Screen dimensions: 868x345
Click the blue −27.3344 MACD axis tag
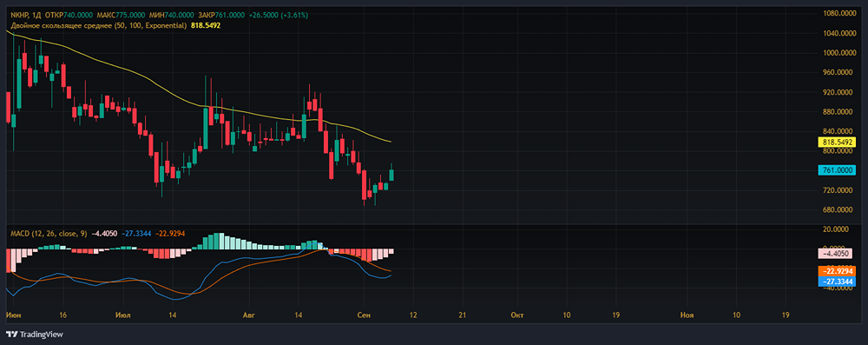coord(836,282)
